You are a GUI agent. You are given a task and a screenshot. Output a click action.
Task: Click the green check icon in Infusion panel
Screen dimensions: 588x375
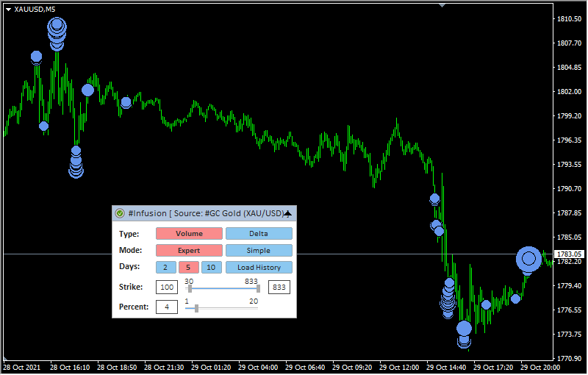click(120, 214)
